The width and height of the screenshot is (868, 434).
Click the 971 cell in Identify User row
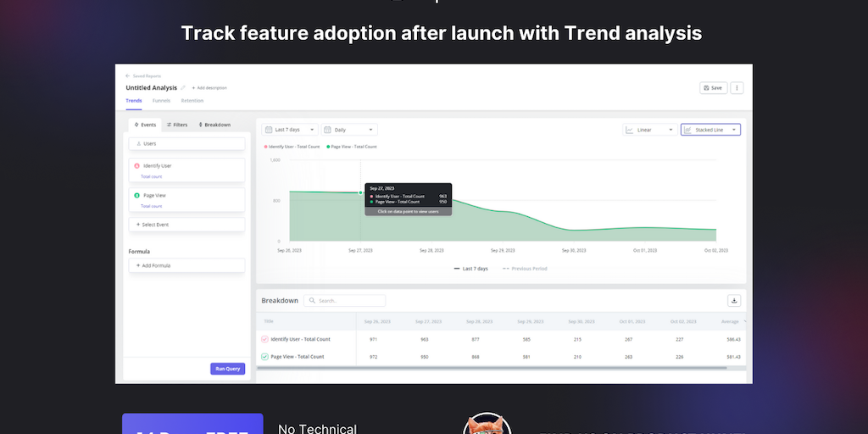point(374,339)
